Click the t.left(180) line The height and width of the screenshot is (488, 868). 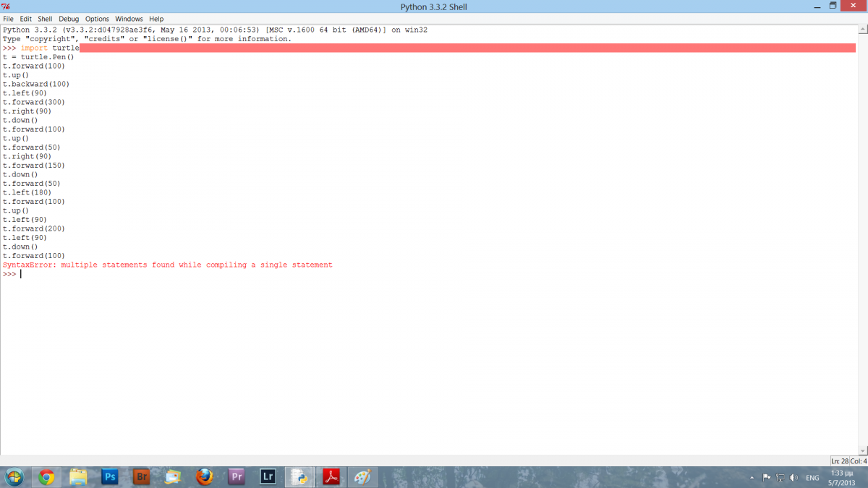click(27, 192)
